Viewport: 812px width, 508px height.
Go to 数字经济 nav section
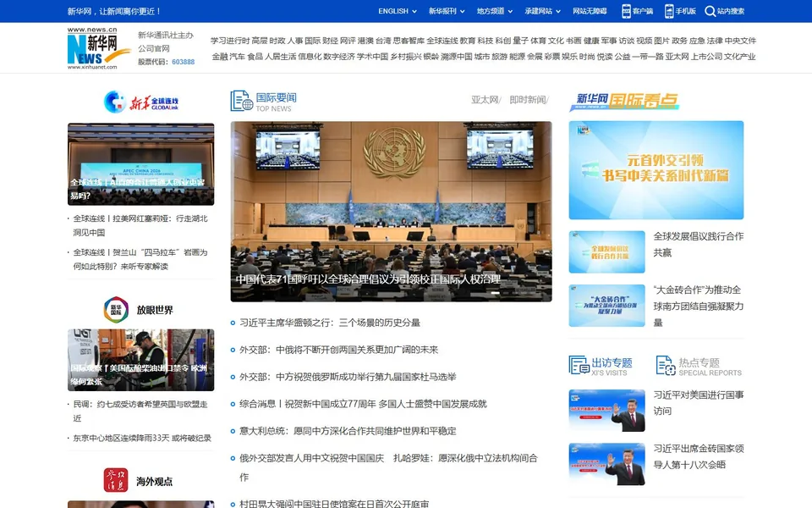[338, 57]
